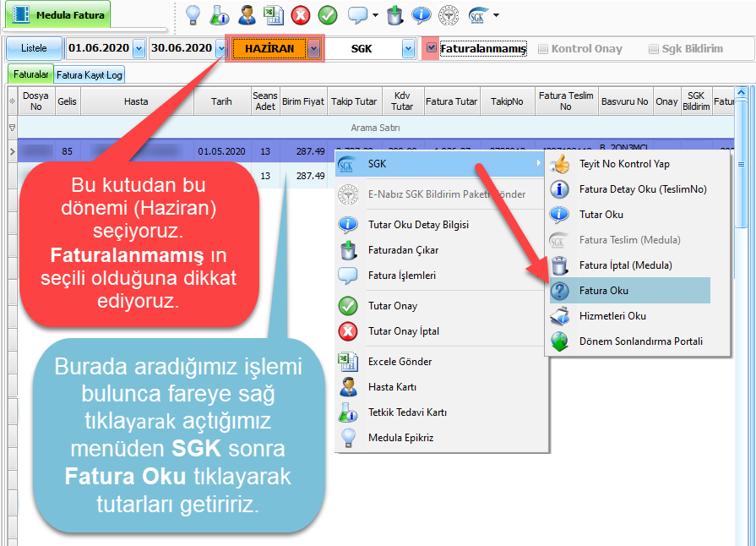
Task: Click the Listele button
Action: tap(35, 48)
